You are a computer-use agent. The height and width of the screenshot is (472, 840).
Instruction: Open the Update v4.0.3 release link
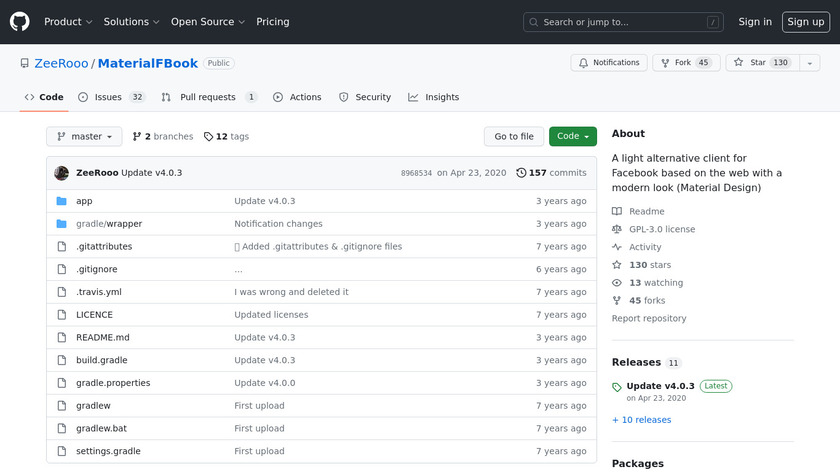point(661,386)
